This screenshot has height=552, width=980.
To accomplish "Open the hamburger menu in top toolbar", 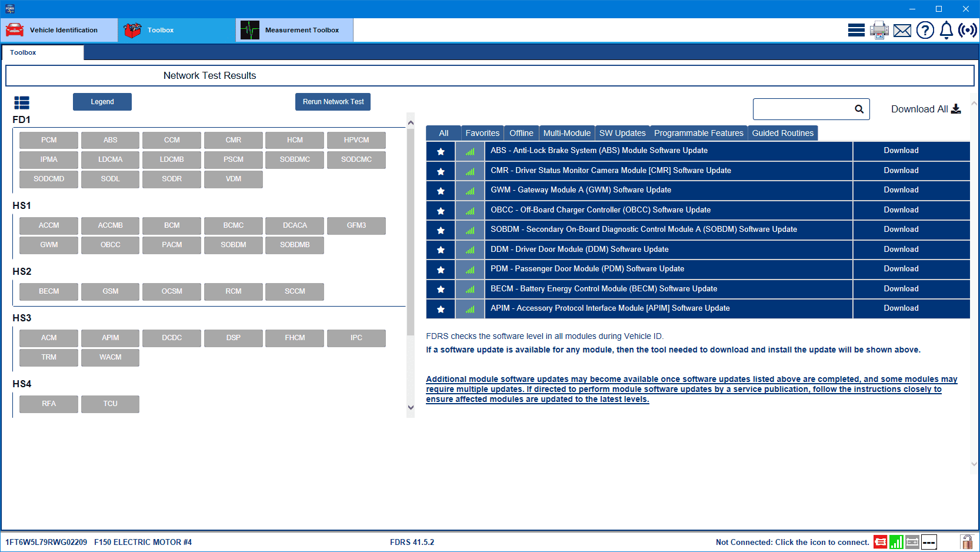I will click(x=856, y=30).
